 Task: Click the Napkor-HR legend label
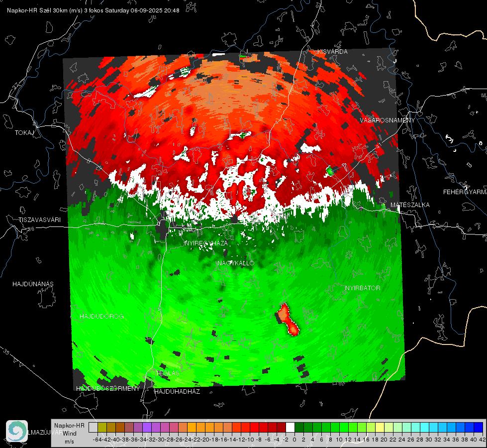[69, 426]
